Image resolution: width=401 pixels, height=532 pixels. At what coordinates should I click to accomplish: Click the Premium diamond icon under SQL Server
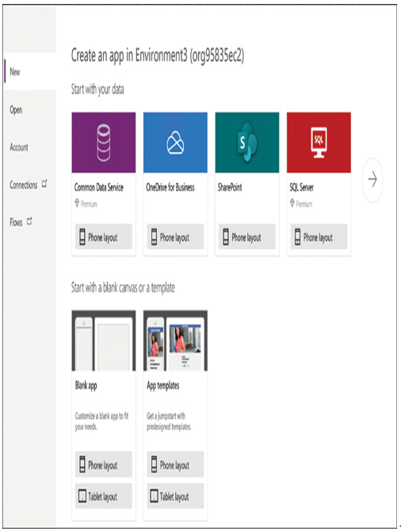point(292,203)
